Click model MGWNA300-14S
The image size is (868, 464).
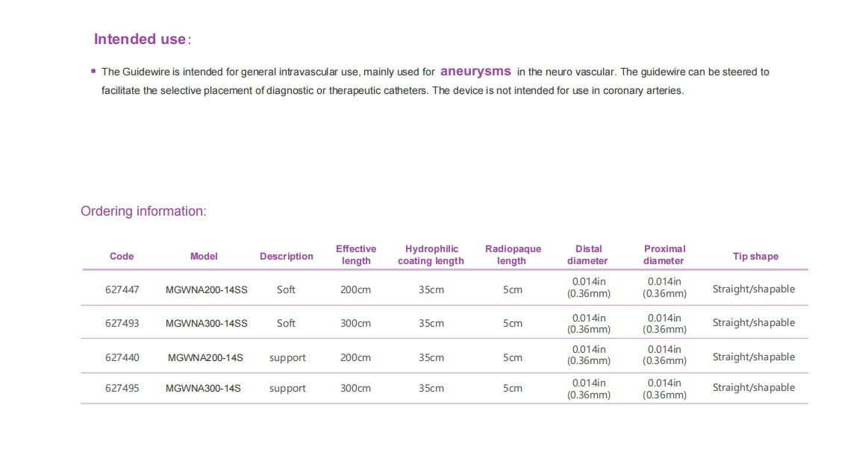203,388
